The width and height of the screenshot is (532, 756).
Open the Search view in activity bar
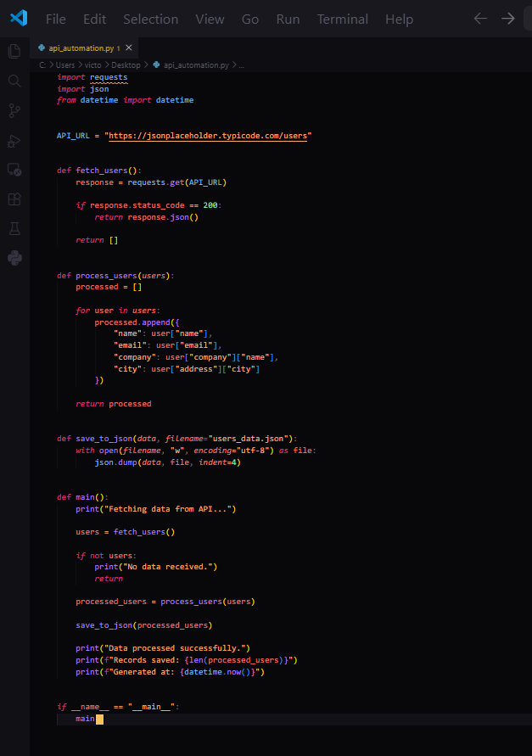pyautogui.click(x=14, y=81)
